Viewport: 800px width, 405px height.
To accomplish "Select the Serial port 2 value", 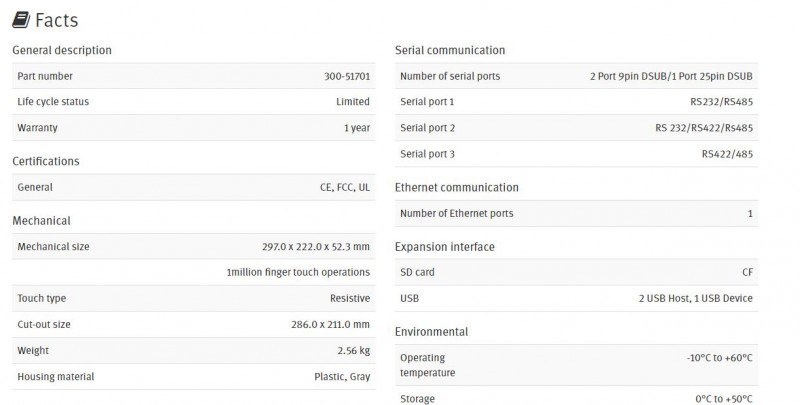I will (x=704, y=128).
